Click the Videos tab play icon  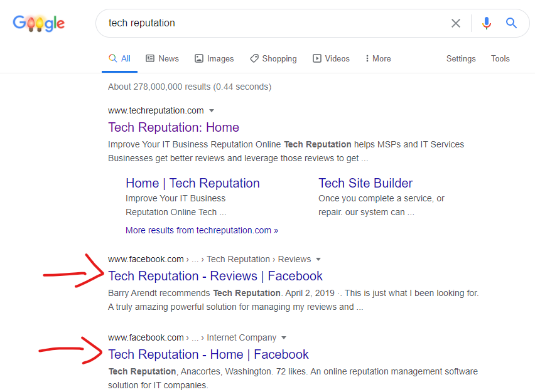point(317,58)
